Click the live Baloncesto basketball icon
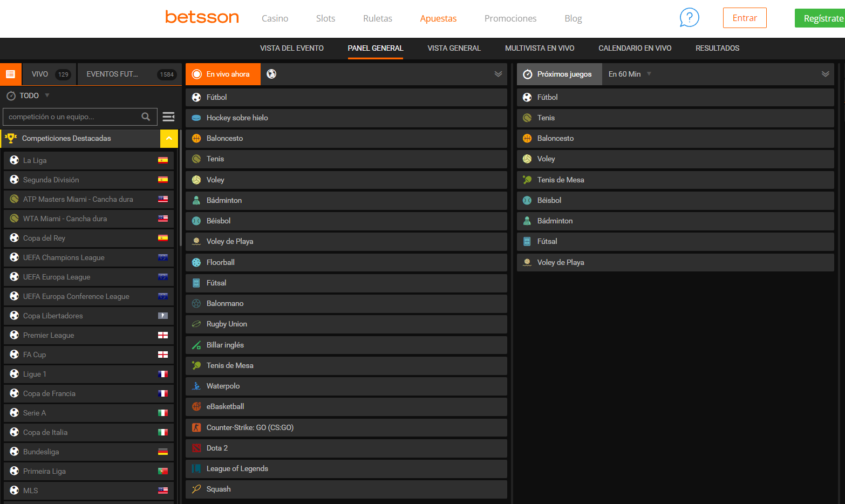The width and height of the screenshot is (845, 504). 196,138
